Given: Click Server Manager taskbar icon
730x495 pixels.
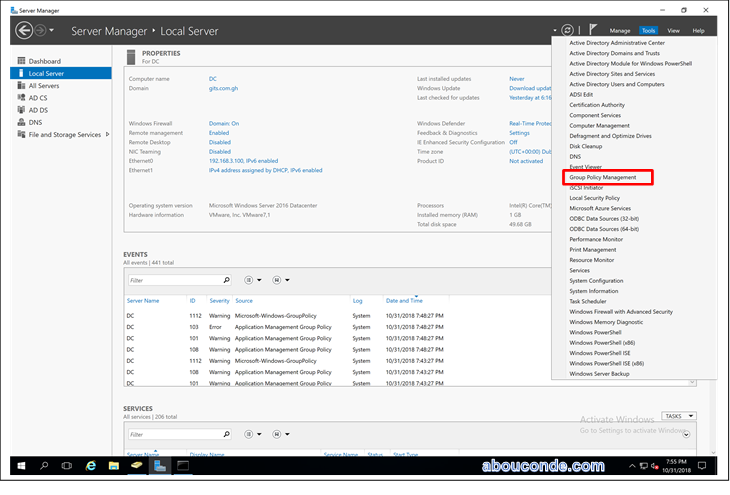Looking at the screenshot, I should point(160,466).
